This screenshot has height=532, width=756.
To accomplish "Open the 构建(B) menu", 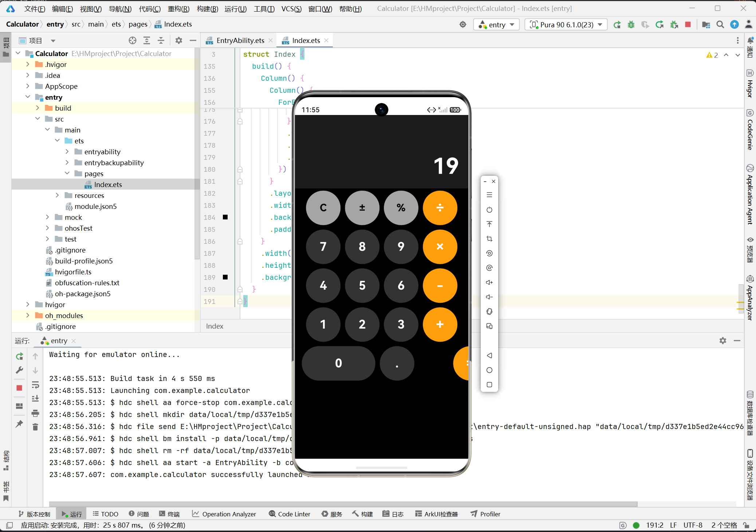I will (x=207, y=9).
